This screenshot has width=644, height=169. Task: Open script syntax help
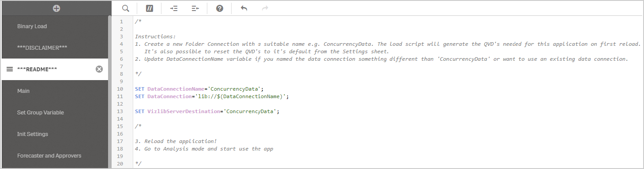219,8
